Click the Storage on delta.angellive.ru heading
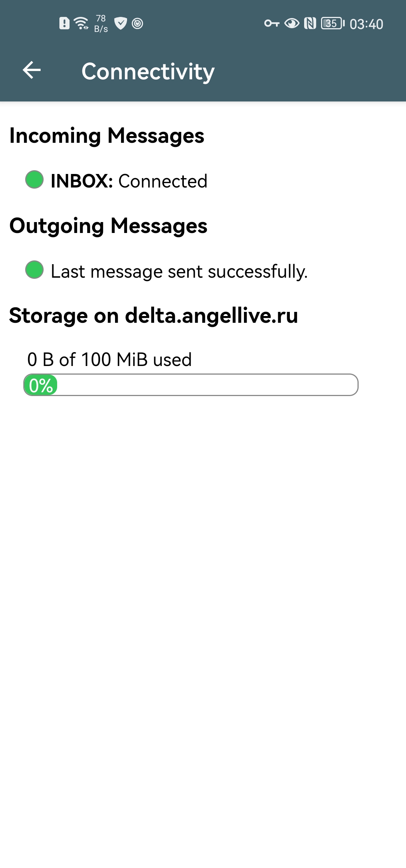 click(153, 316)
